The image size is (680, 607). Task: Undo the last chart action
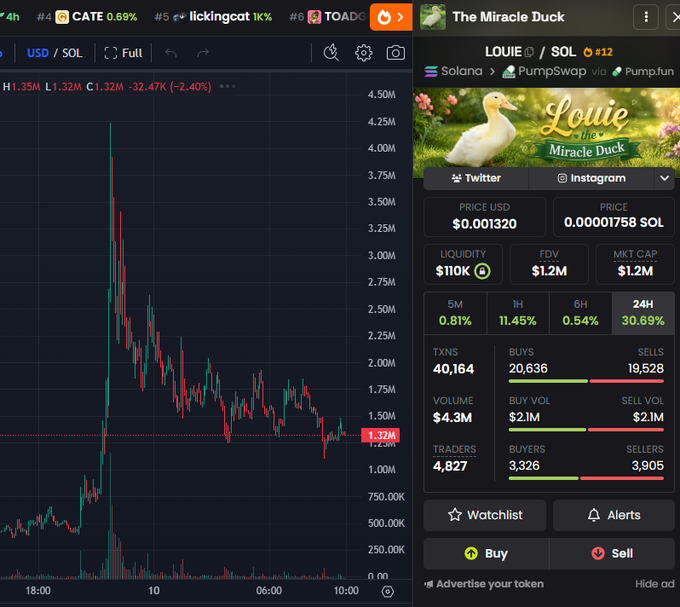pyautogui.click(x=171, y=53)
